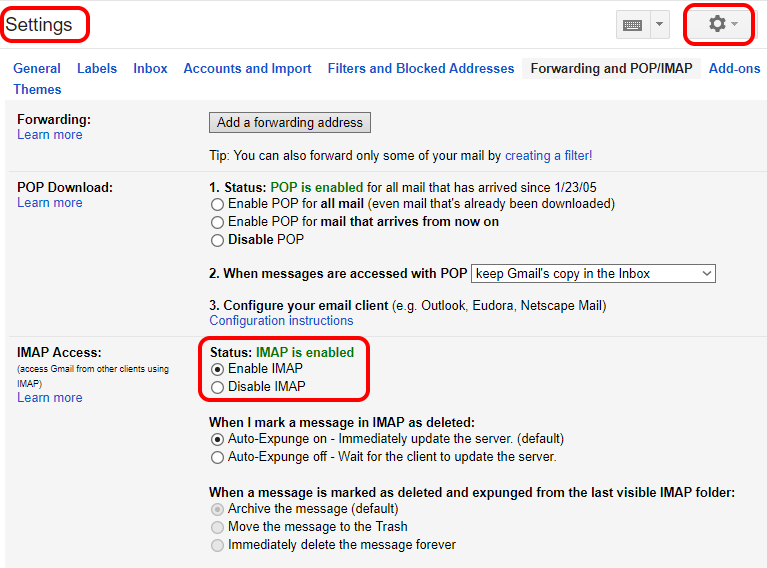
Task: Select Disable POP option
Action: [x=218, y=240]
